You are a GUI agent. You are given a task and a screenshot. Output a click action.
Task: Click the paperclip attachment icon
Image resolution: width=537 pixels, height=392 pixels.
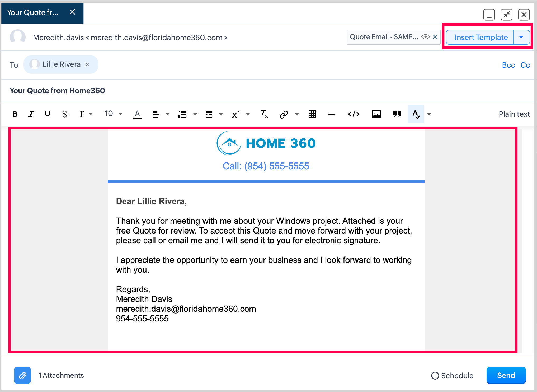click(x=22, y=375)
